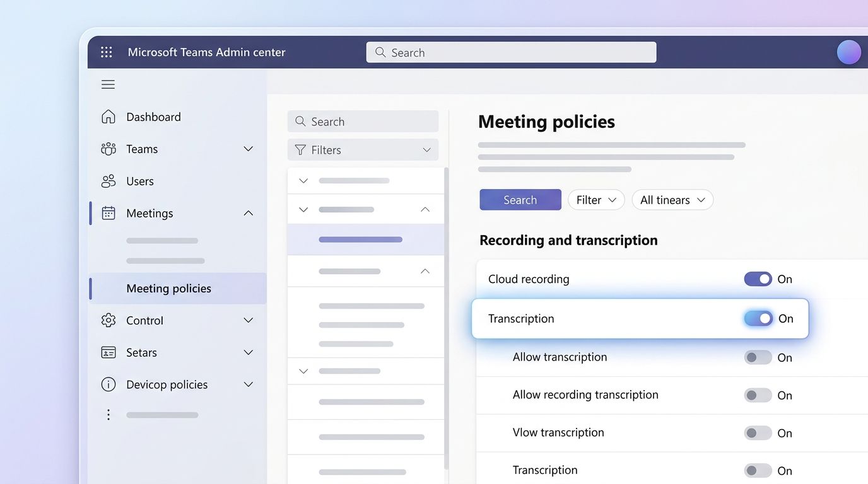
Task: Open the Devicop policies info icon
Action: [x=108, y=384]
